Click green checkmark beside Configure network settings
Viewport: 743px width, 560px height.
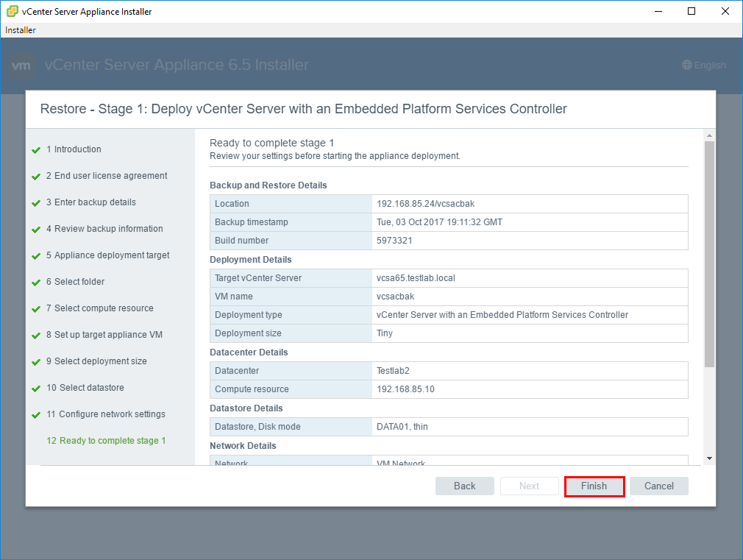(x=36, y=415)
